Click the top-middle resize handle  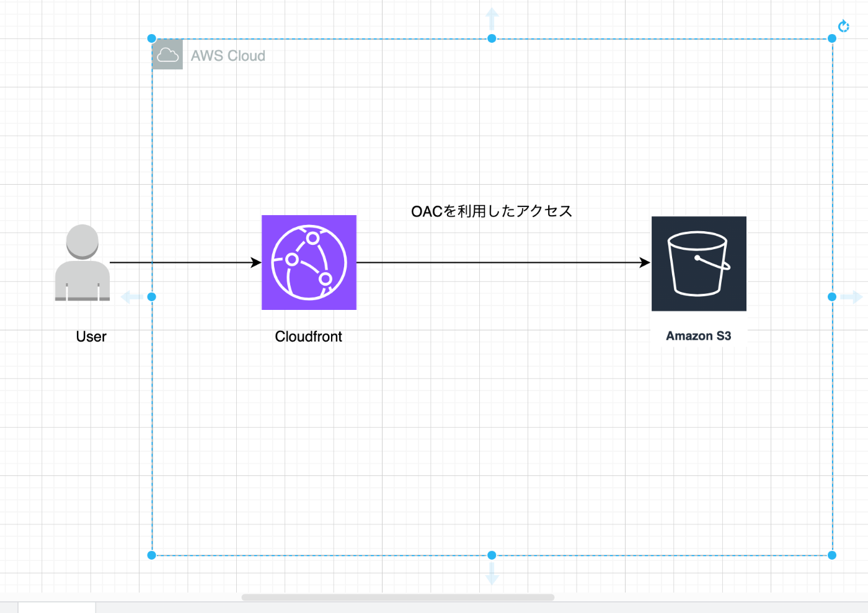coord(492,38)
